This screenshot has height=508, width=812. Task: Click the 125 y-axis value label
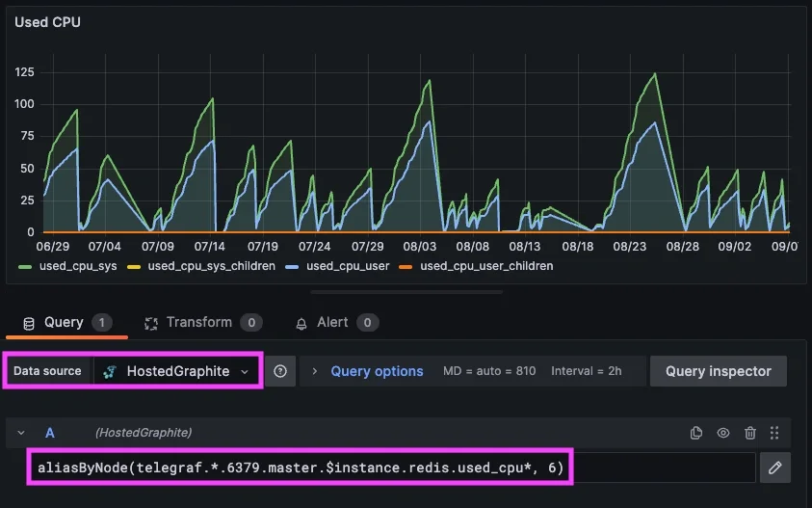[24, 72]
